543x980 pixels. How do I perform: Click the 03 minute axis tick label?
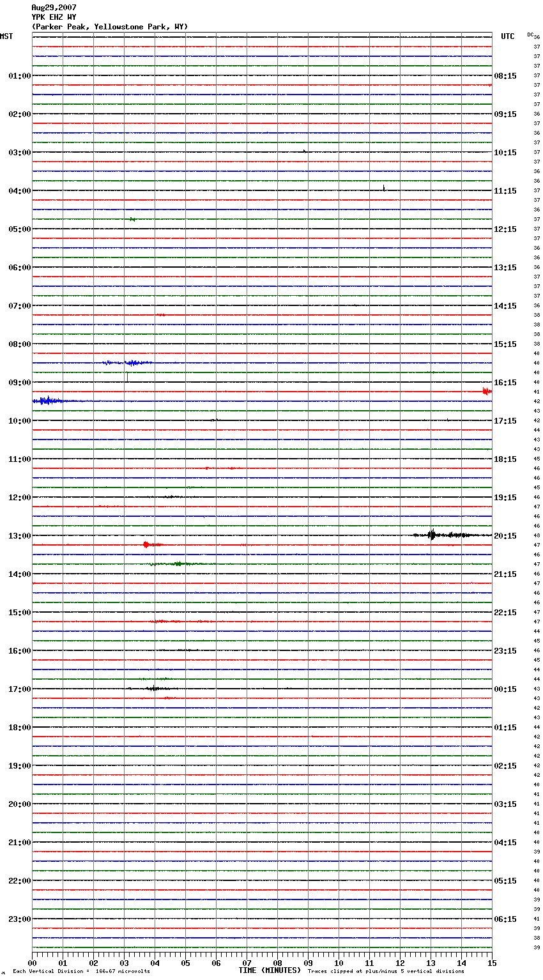pyautogui.click(x=124, y=963)
